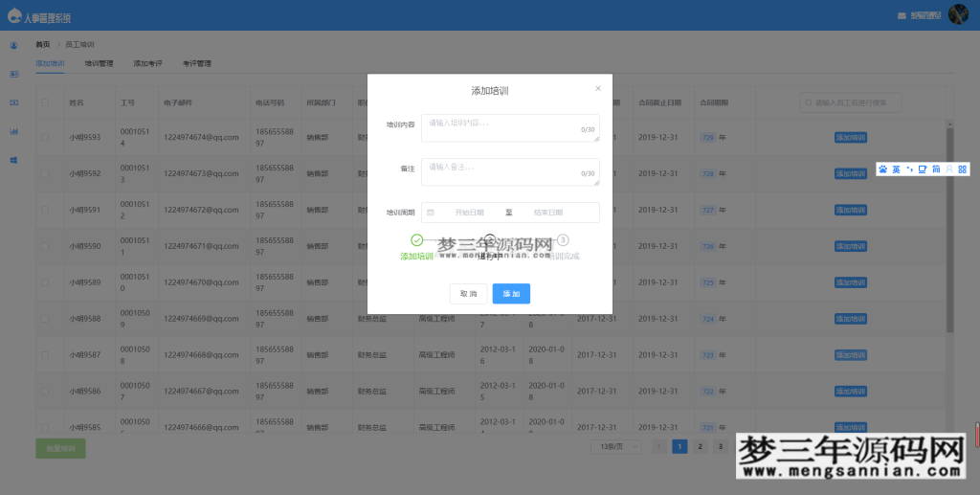Close the 添加培训 dialog with X

[598, 89]
